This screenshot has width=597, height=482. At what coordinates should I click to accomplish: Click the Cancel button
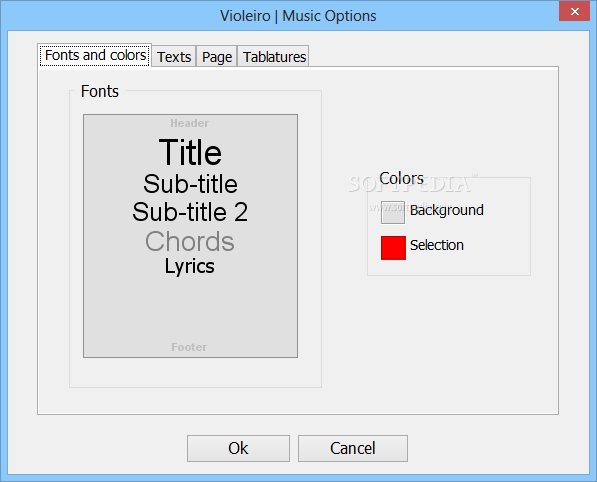coord(353,448)
